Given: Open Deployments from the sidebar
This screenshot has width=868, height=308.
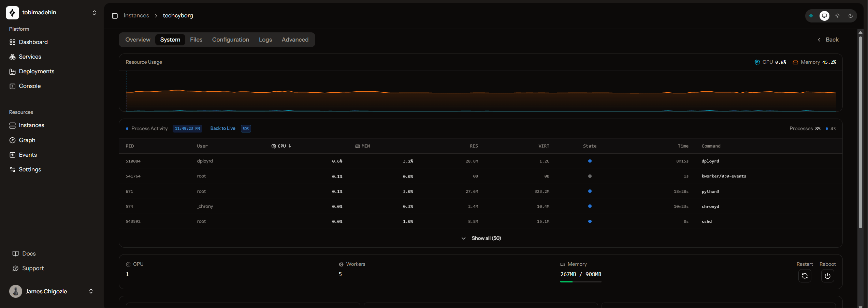Looking at the screenshot, I should (37, 71).
